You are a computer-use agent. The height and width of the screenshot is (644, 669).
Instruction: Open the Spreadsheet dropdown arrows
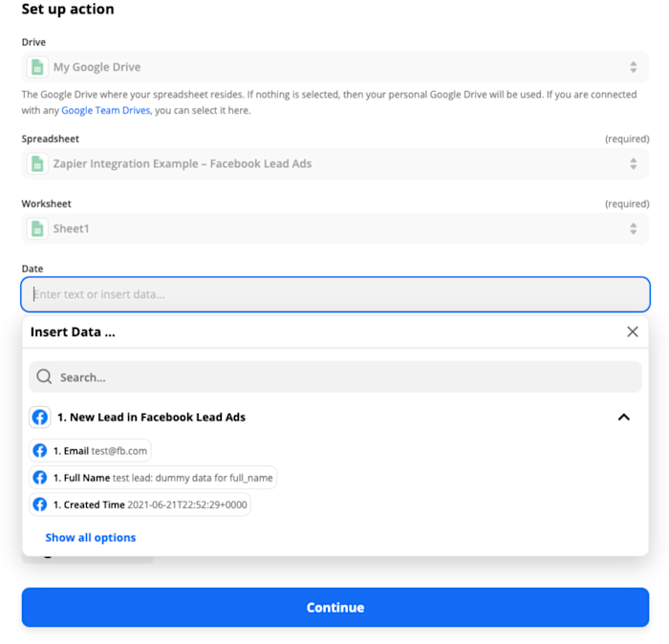pos(633,163)
